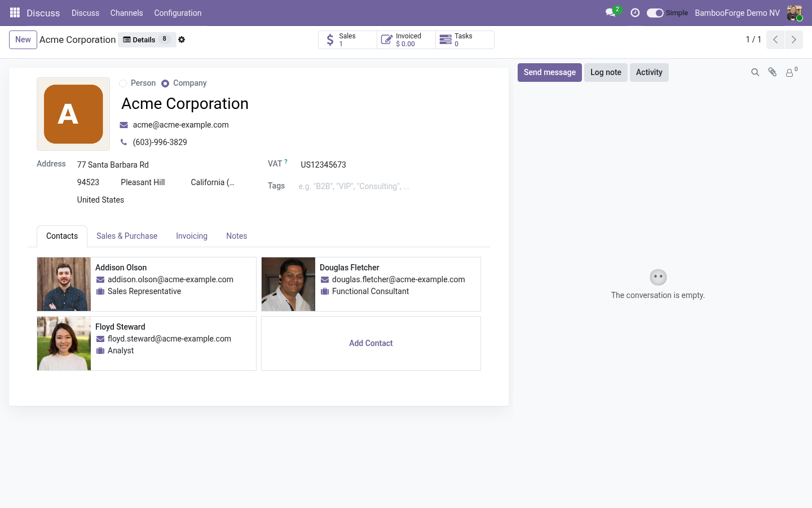Select the Person radio option
The height and width of the screenshot is (508, 812).
pos(123,84)
